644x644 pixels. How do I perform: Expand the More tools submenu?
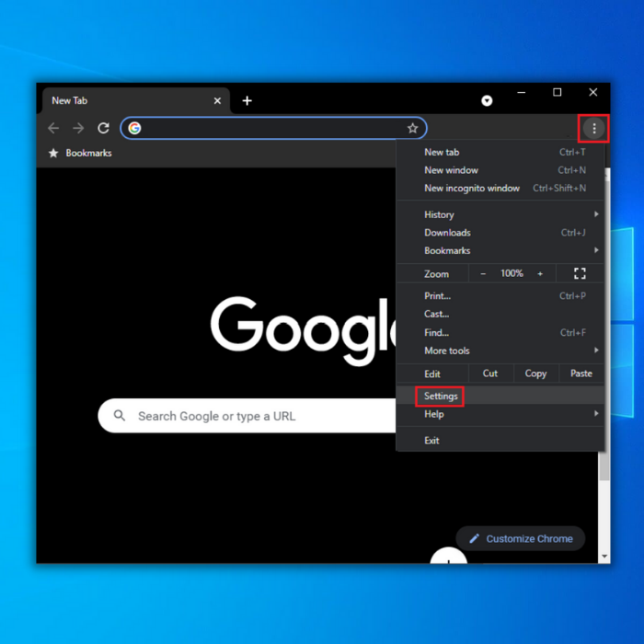coord(500,351)
